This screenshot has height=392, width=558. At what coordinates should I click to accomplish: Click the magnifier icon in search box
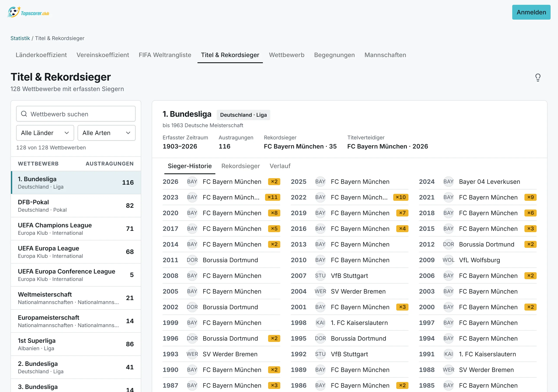click(24, 114)
